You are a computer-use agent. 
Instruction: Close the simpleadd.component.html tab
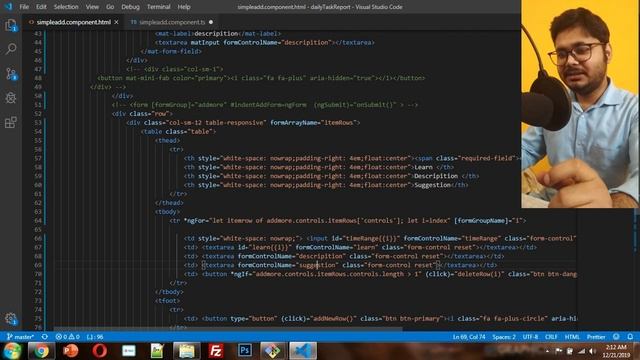[x=116, y=22]
